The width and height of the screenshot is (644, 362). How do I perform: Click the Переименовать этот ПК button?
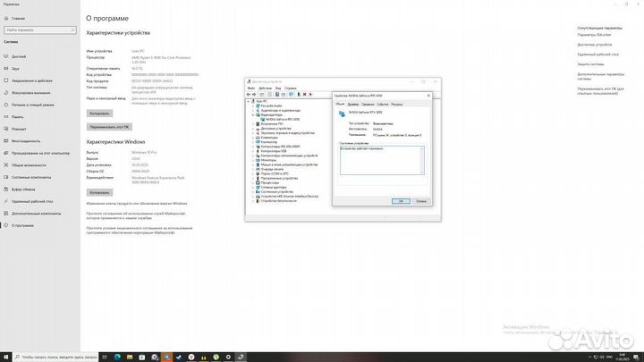[x=109, y=127]
